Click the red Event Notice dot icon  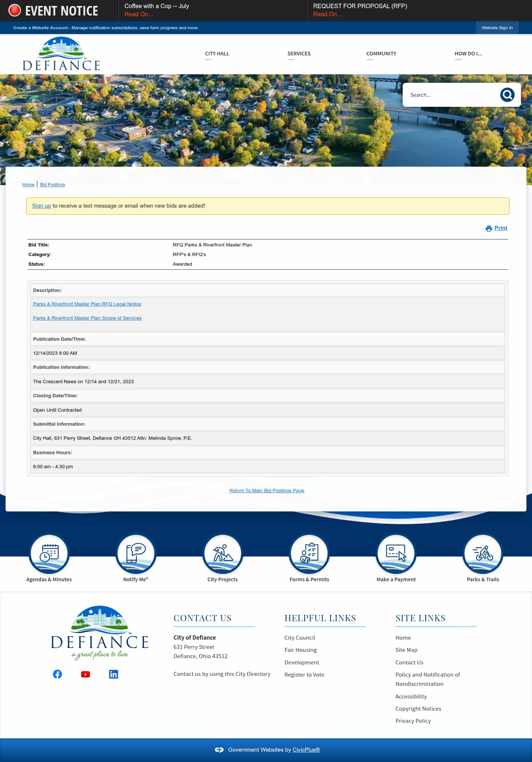(15, 10)
